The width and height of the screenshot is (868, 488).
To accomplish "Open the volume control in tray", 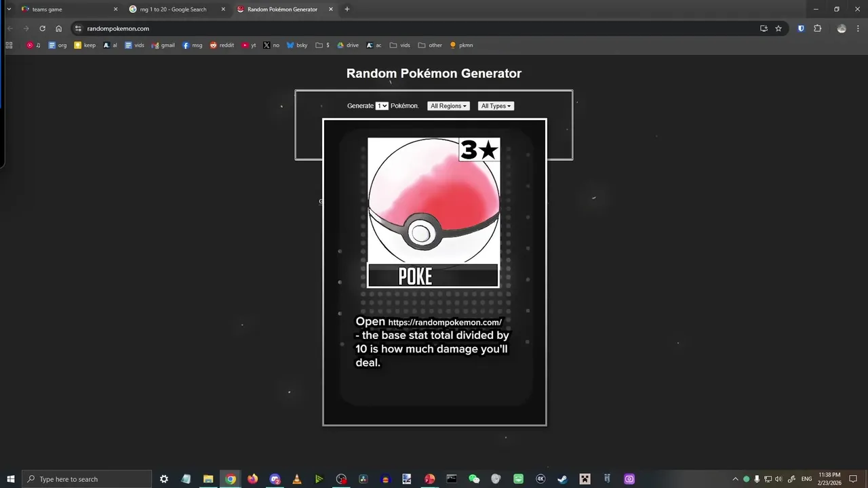I will coord(778,479).
